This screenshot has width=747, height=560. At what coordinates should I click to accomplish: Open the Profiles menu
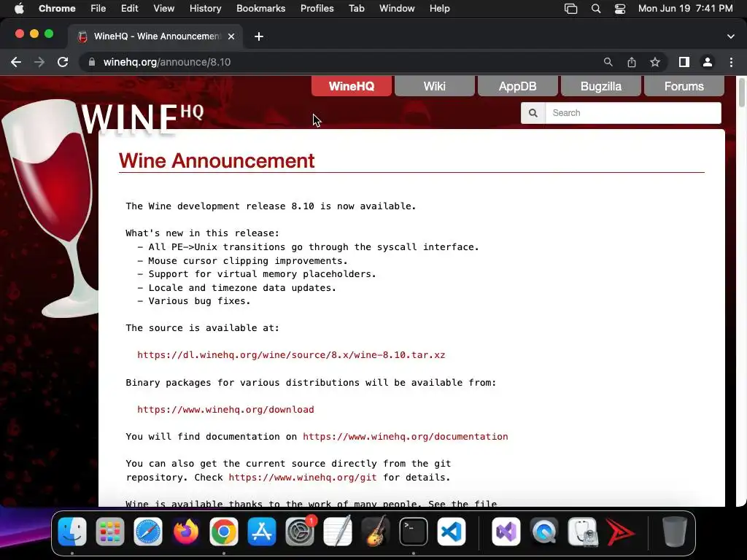pyautogui.click(x=317, y=9)
